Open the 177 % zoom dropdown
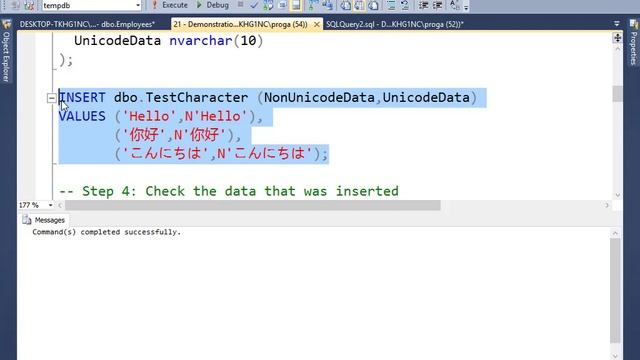This screenshot has height=360, width=640. pos(50,205)
